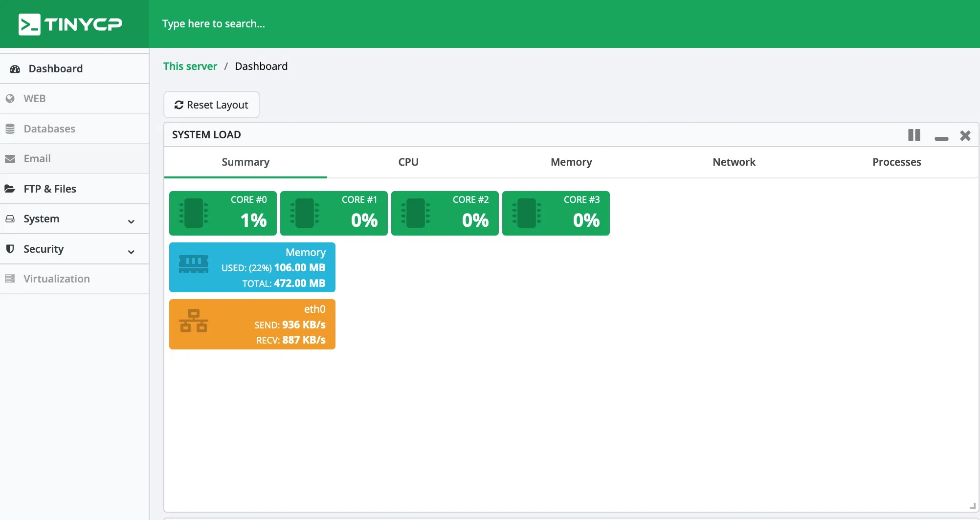The image size is (980, 520).
Task: Open the Databases sidebar item
Action: [74, 129]
